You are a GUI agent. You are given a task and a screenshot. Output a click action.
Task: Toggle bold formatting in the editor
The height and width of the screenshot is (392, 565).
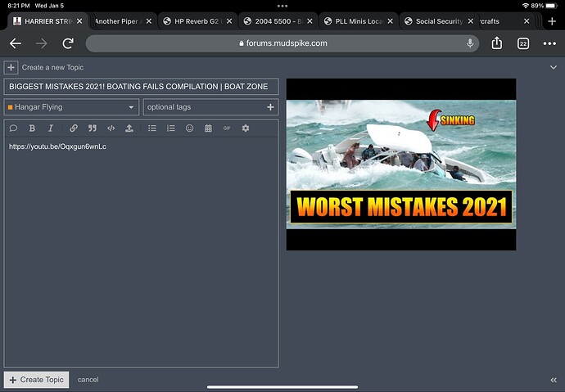pos(32,128)
